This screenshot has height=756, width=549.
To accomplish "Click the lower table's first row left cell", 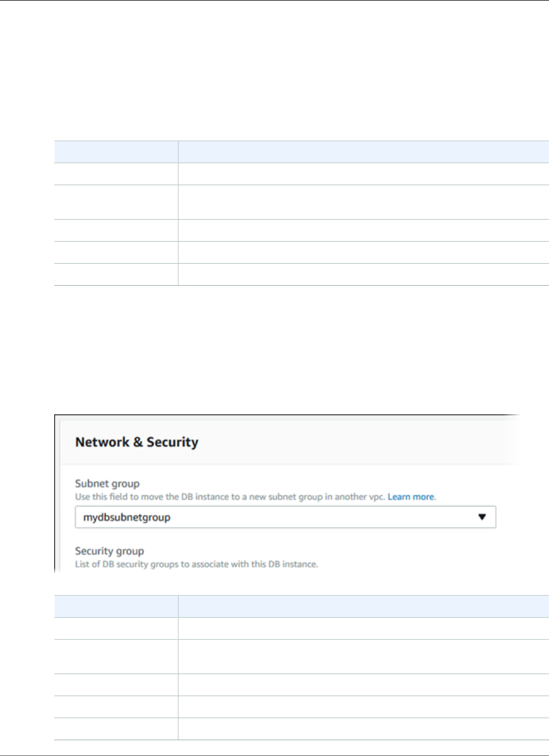I will (116, 628).
